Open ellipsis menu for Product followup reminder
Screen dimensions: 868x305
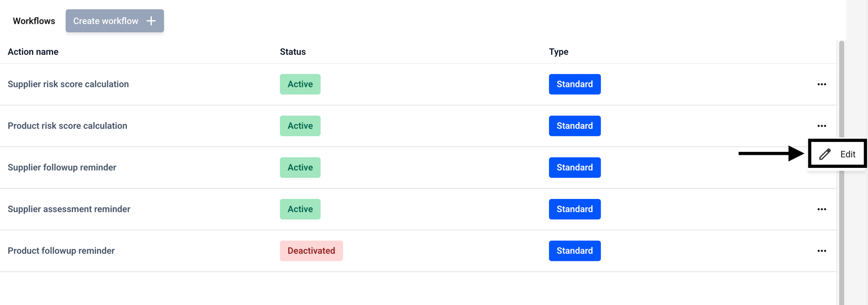pyautogui.click(x=821, y=251)
